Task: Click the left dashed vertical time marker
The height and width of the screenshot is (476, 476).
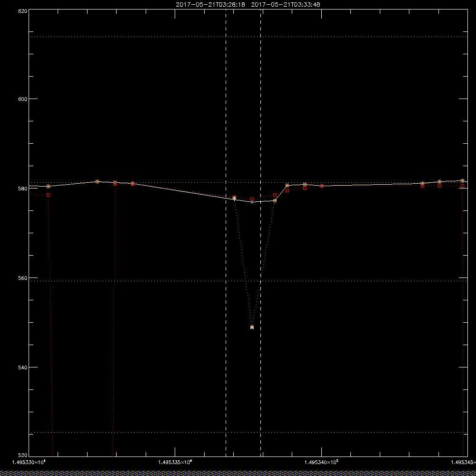Action: (226, 233)
